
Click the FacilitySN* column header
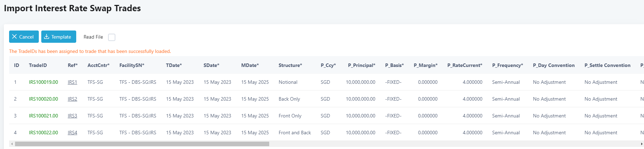132,65
